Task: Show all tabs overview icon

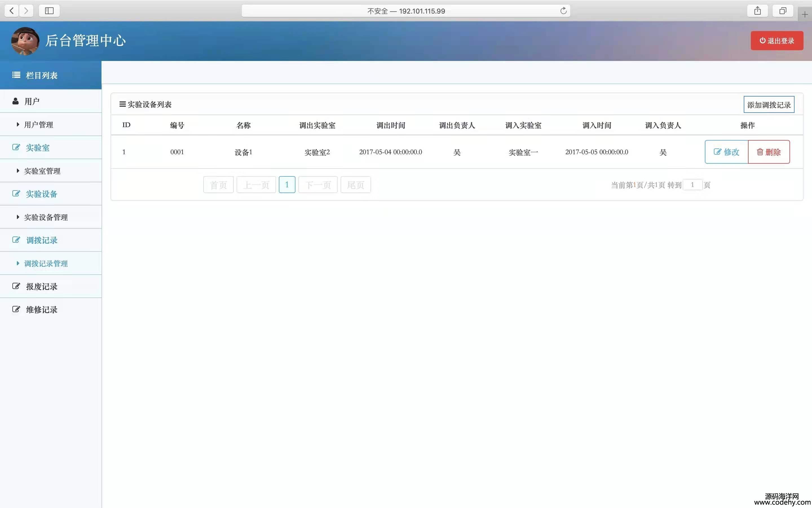Action: pos(782,11)
